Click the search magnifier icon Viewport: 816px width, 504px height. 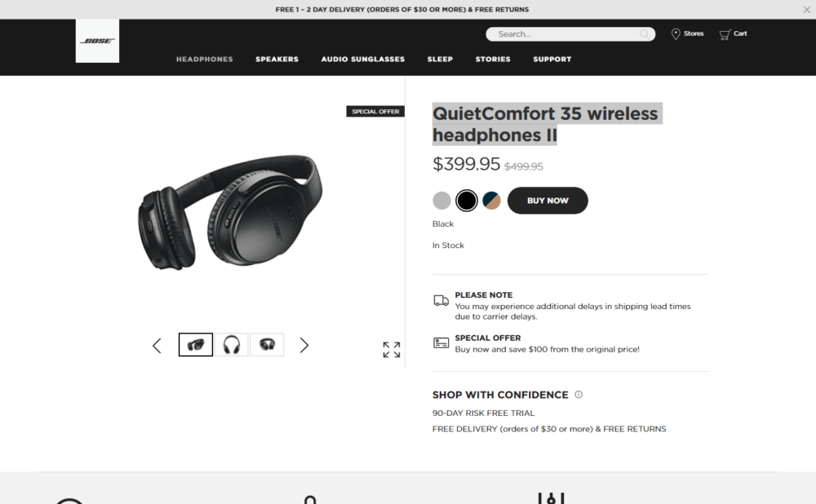click(645, 34)
